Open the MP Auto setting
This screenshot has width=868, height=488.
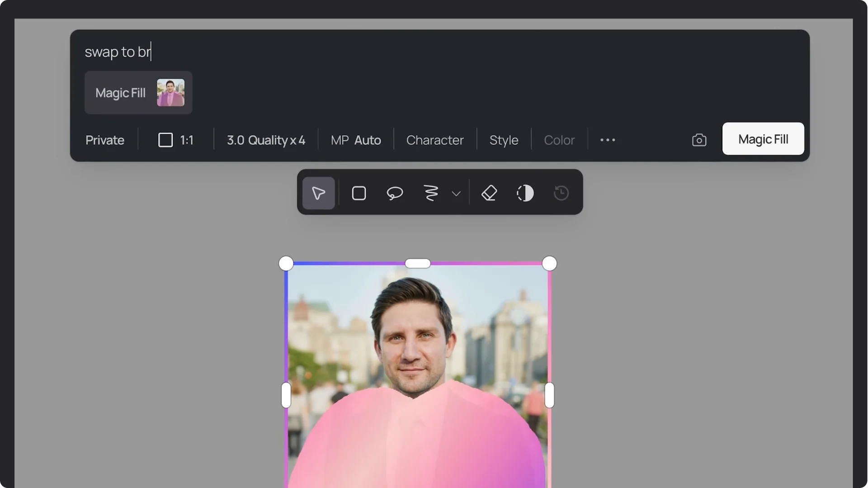coord(355,140)
